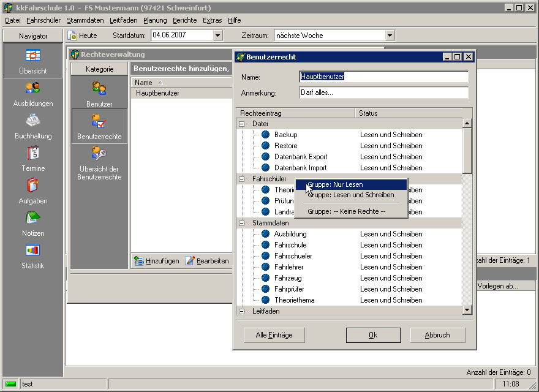Click the Heute toolbar button
This screenshot has height=392, width=539.
(x=83, y=36)
